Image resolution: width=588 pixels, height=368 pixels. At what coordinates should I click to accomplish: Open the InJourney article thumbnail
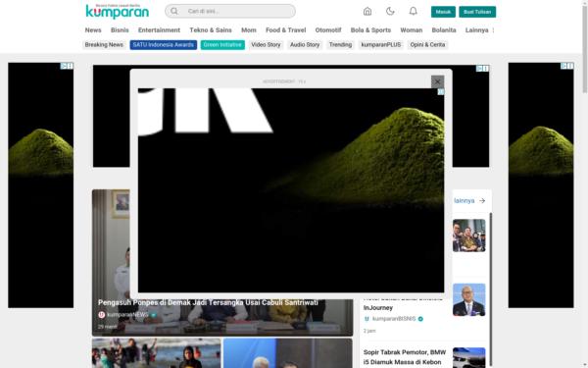[x=468, y=299]
